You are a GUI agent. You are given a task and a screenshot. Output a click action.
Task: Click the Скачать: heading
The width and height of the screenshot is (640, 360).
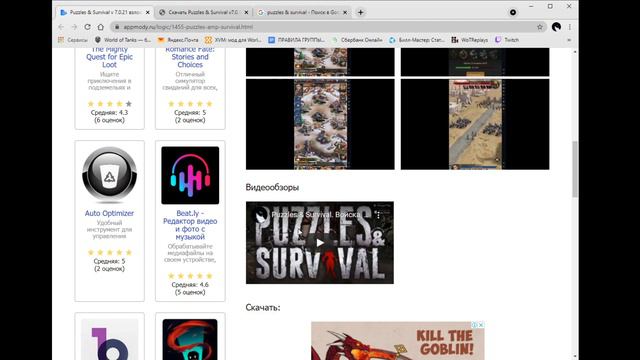tap(263, 308)
